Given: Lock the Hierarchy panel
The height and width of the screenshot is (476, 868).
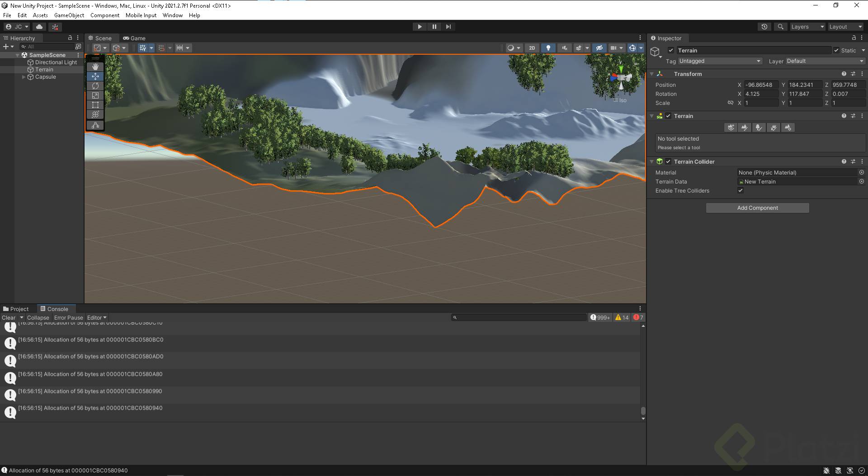Looking at the screenshot, I should 70,38.
